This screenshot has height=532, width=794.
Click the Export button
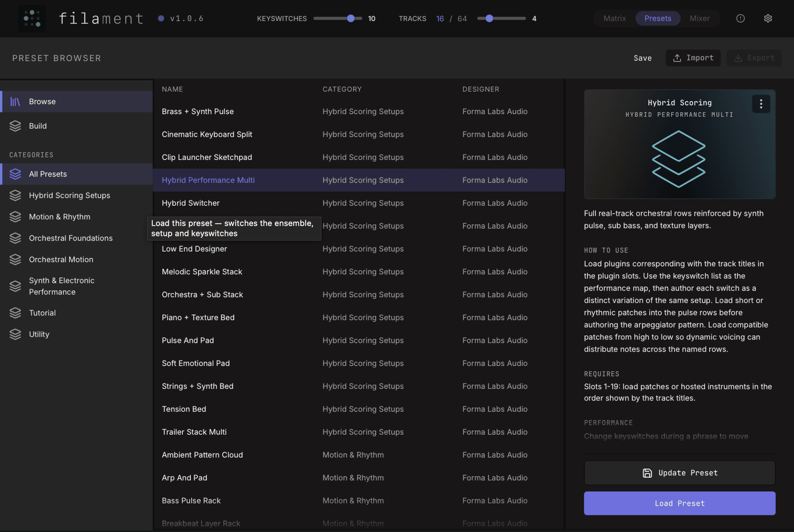[x=754, y=58]
